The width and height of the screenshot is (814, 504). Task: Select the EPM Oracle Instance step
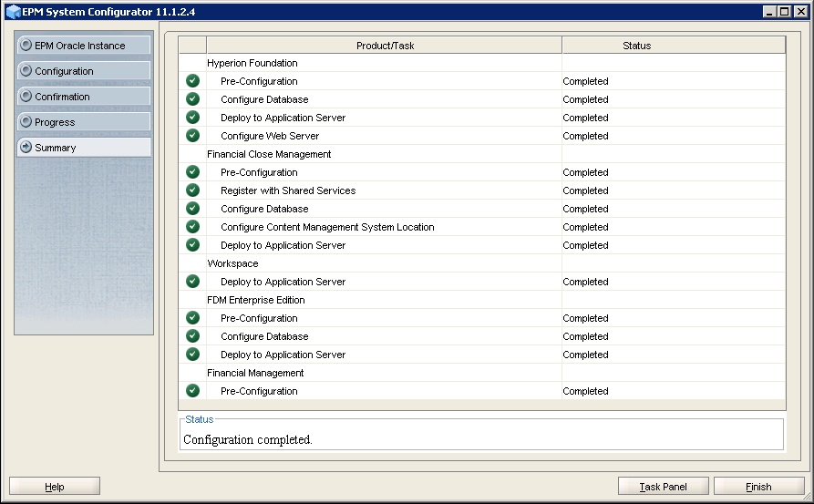[84, 46]
